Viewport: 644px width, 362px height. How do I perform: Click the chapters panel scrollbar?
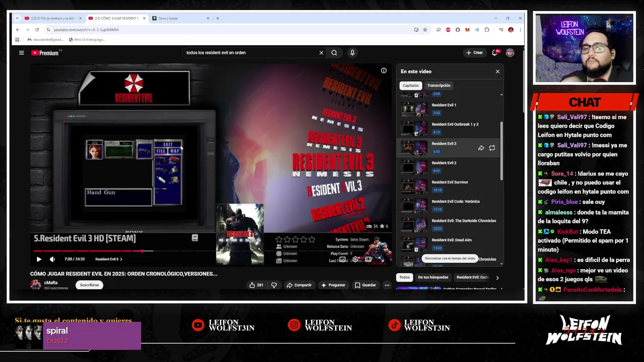coord(501,151)
